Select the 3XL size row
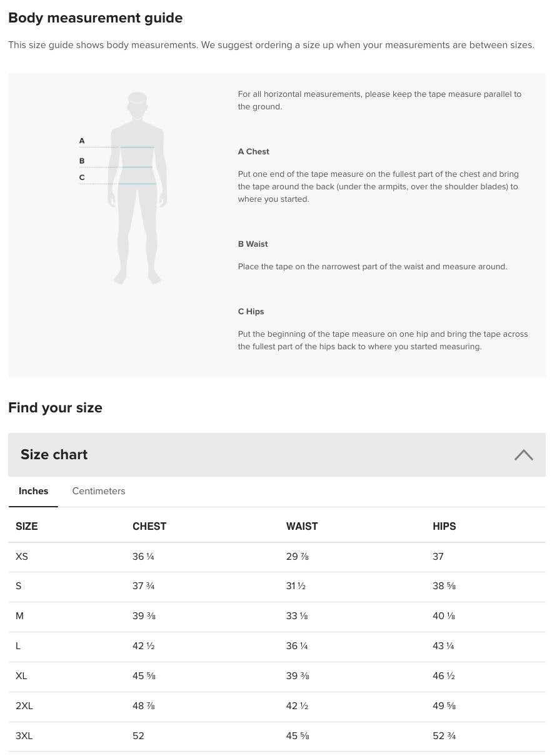The image size is (557, 756). click(24, 736)
